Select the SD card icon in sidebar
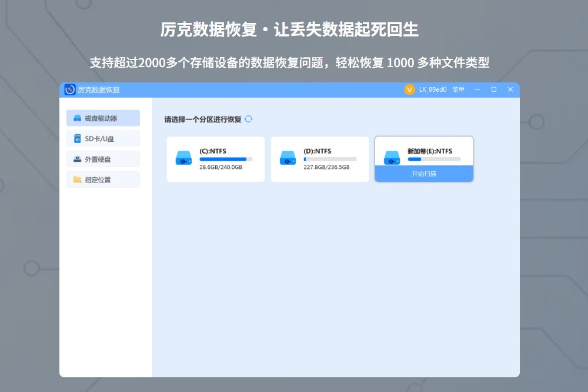This screenshot has height=392, width=588. tap(77, 139)
